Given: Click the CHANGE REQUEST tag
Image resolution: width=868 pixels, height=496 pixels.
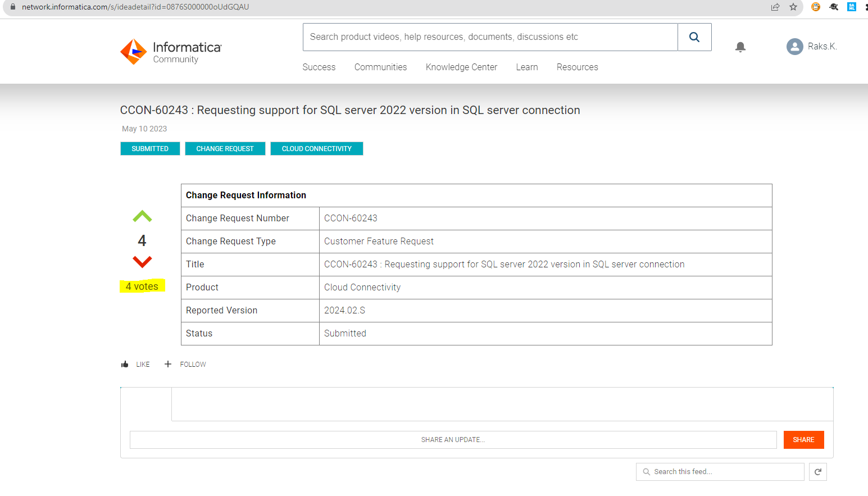Looking at the screenshot, I should [225, 149].
